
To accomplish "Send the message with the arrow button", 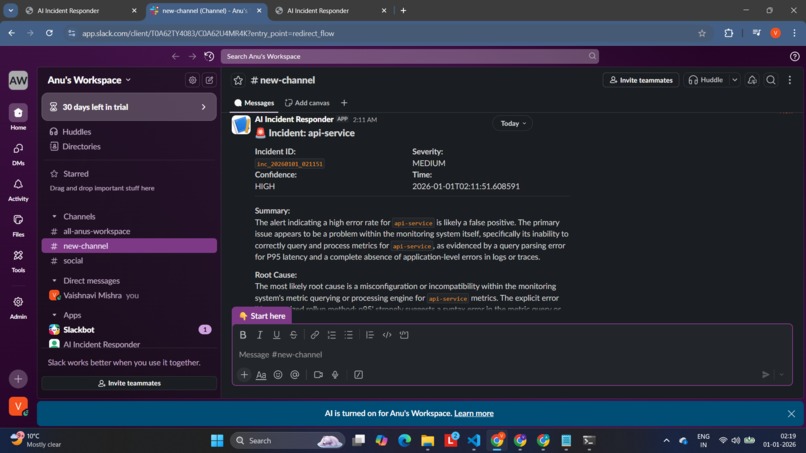I will pos(765,375).
